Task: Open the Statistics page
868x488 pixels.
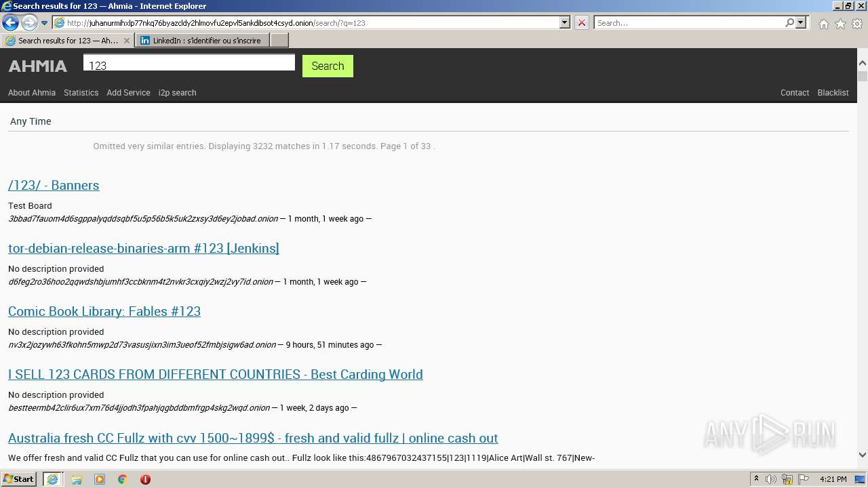Action: click(x=81, y=93)
